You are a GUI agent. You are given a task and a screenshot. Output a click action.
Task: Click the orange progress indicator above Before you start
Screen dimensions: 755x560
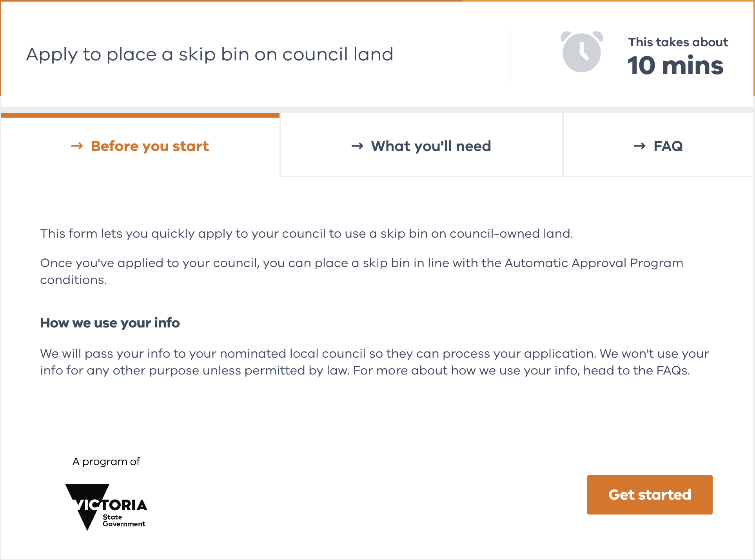point(140,115)
